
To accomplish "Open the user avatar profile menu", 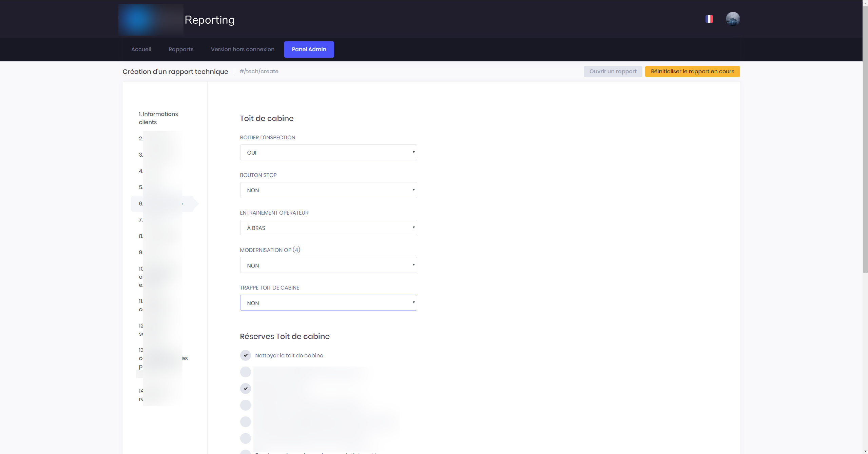I will [x=733, y=19].
